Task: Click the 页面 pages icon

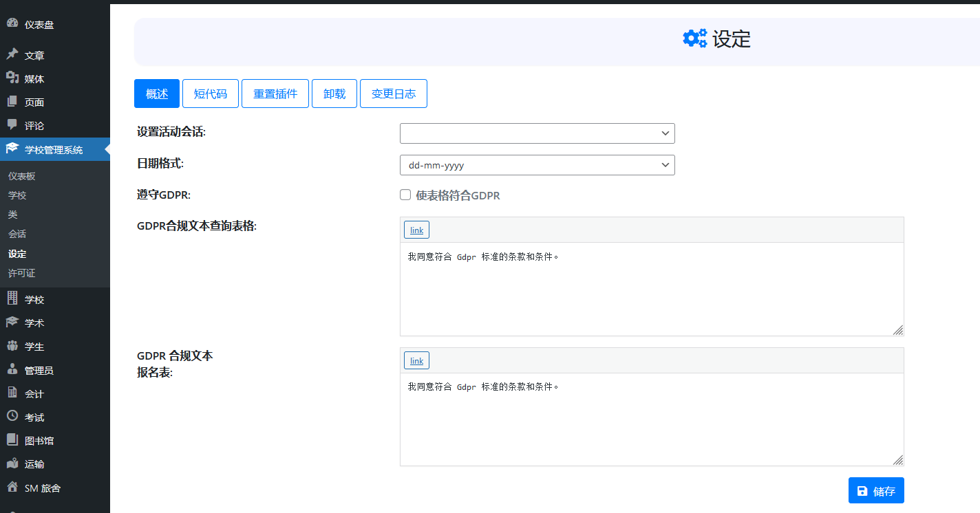Action: (x=12, y=102)
